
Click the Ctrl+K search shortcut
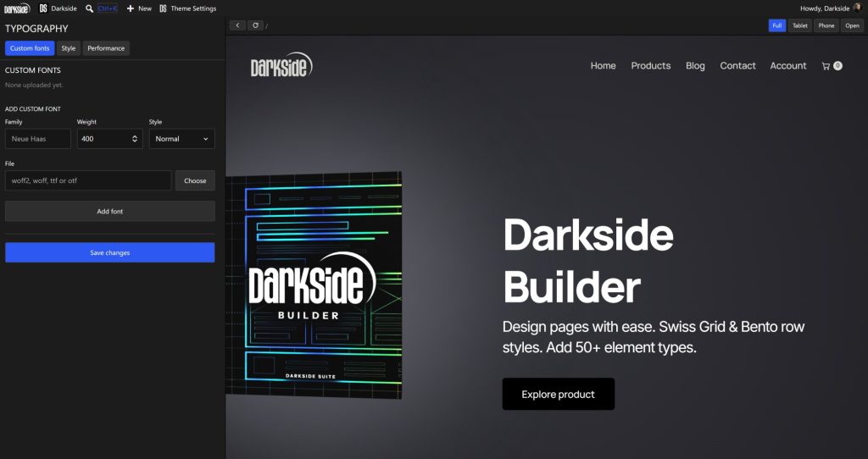coord(108,8)
